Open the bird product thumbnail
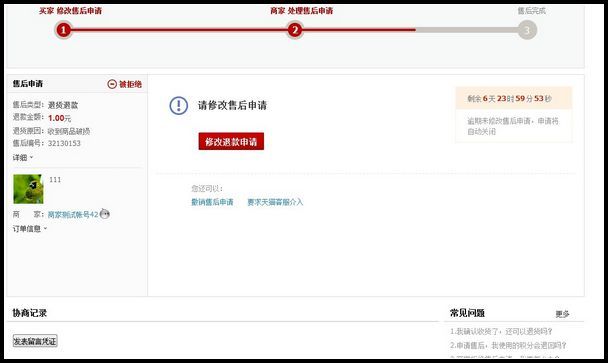Viewport: 608px width, 363px height. 28,189
